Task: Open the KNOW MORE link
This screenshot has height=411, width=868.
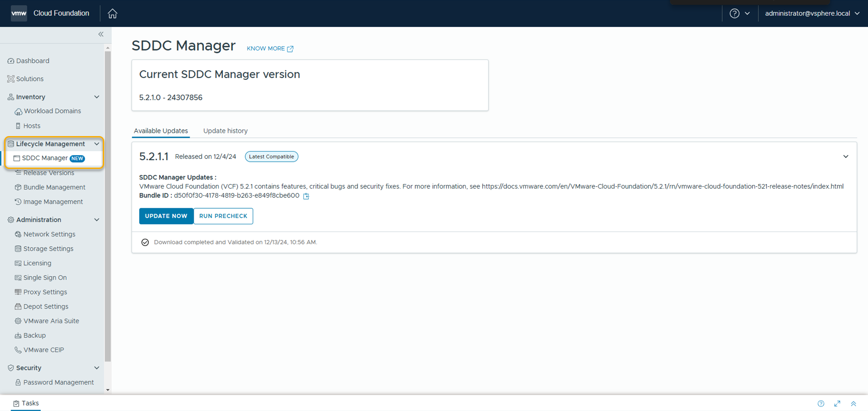Action: click(266, 48)
